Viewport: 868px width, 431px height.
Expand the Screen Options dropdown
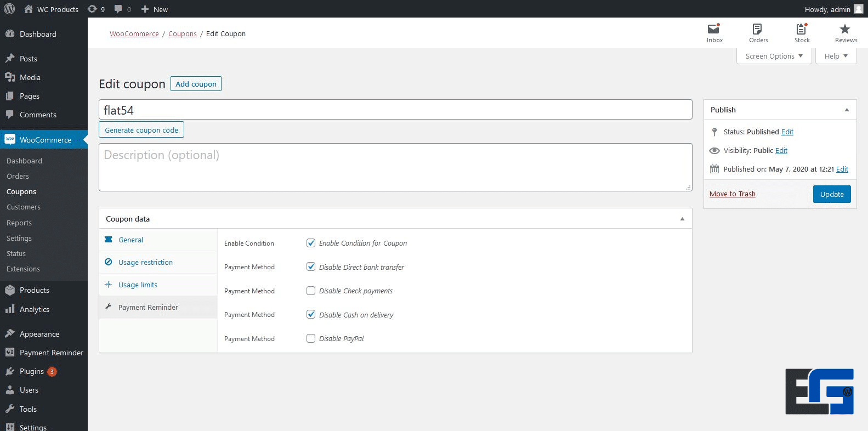pos(774,56)
